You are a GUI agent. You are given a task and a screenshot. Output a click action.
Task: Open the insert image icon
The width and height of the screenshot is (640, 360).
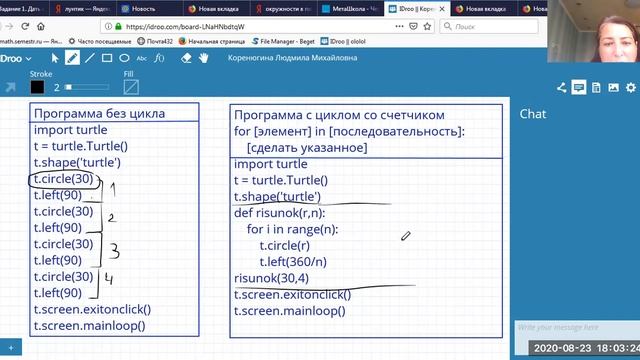click(x=613, y=87)
